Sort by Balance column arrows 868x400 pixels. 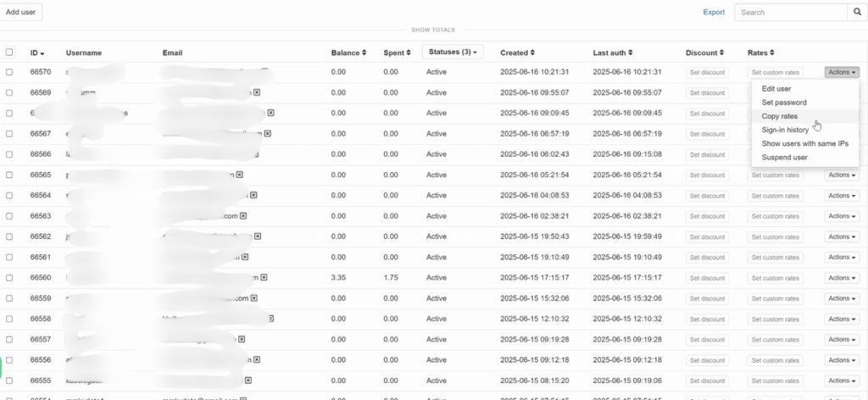pos(364,53)
